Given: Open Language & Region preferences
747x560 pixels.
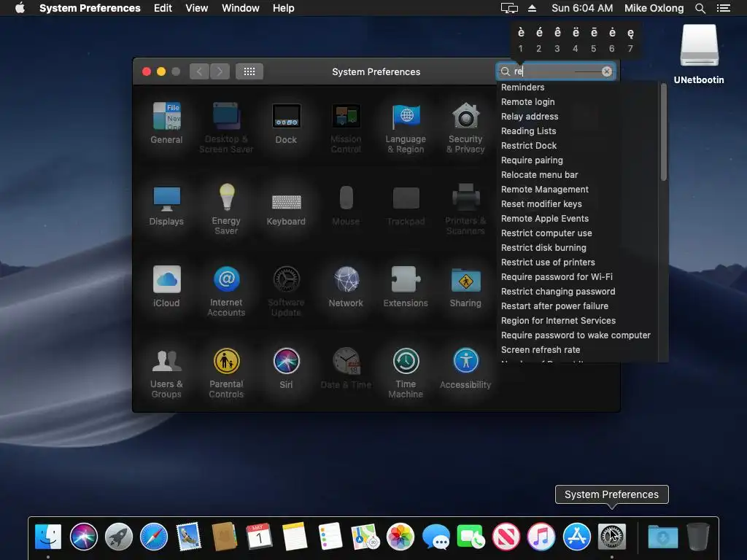Looking at the screenshot, I should point(406,127).
